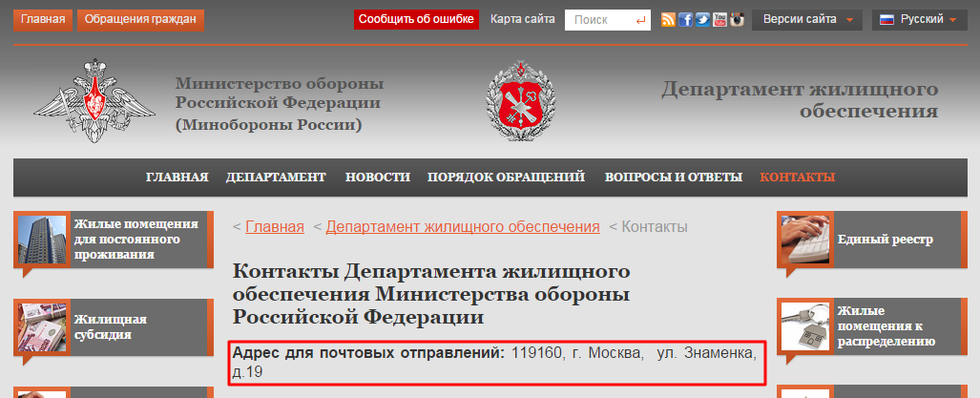Screen dimensions: 980x398
Task: Open the Русский language dropdown
Action: (x=918, y=20)
